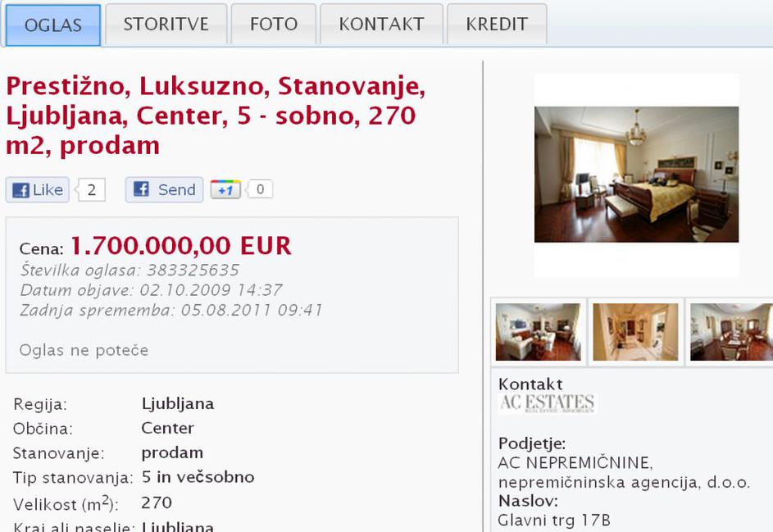Select the dining room thumbnail
The width and height of the screenshot is (773, 532).
coord(731,332)
